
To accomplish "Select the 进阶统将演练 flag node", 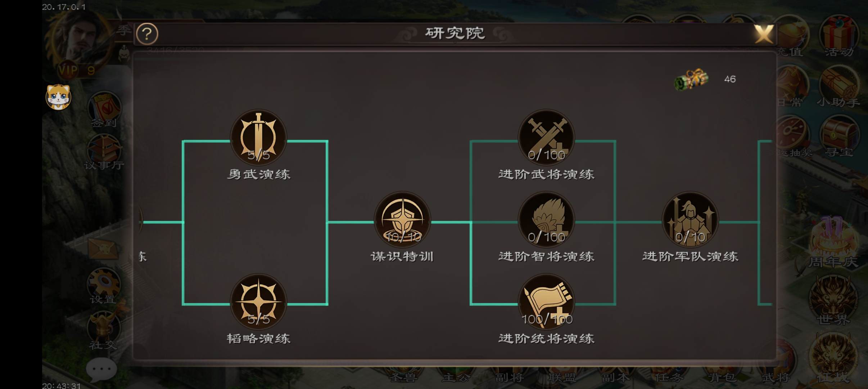I will point(546,302).
